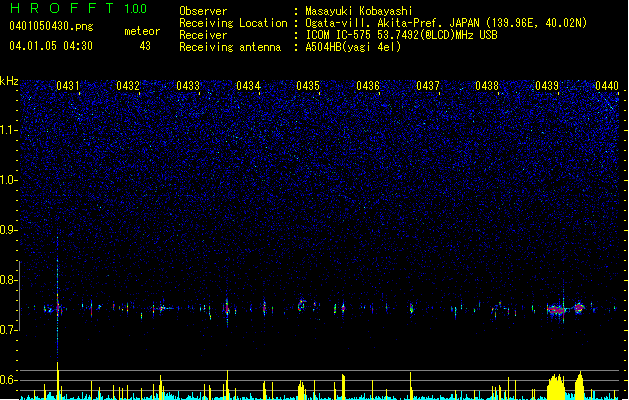This screenshot has height=400, width=629.
Task: Click the 0436 time marker
Action: click(x=368, y=85)
